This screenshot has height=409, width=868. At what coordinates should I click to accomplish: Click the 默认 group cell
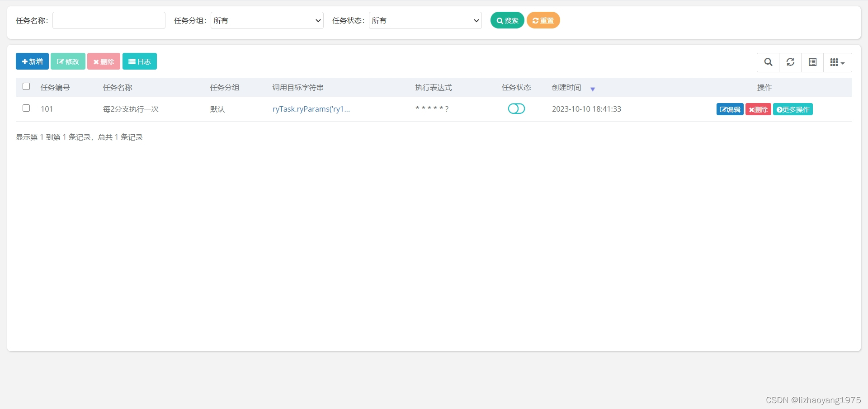click(217, 109)
